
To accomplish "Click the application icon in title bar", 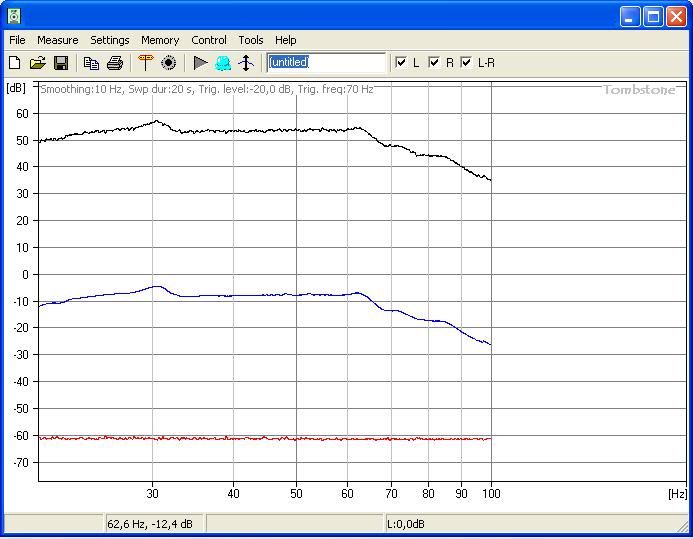I will tap(13, 16).
